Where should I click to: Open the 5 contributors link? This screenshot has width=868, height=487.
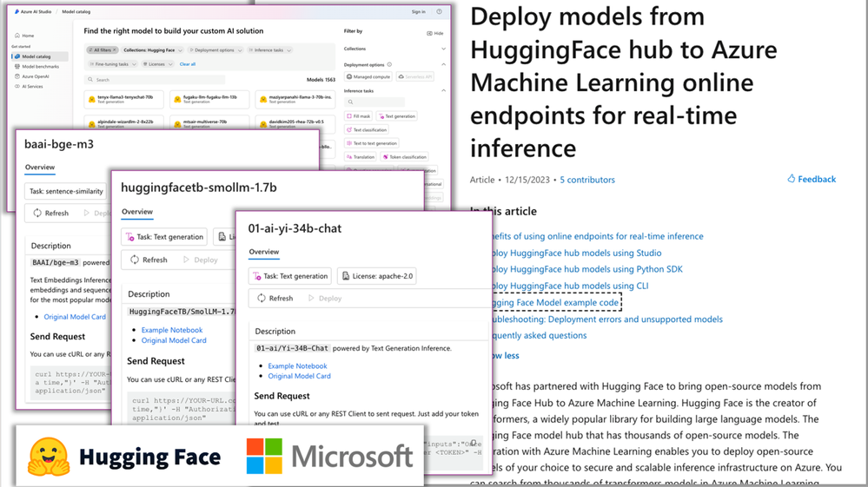586,180
